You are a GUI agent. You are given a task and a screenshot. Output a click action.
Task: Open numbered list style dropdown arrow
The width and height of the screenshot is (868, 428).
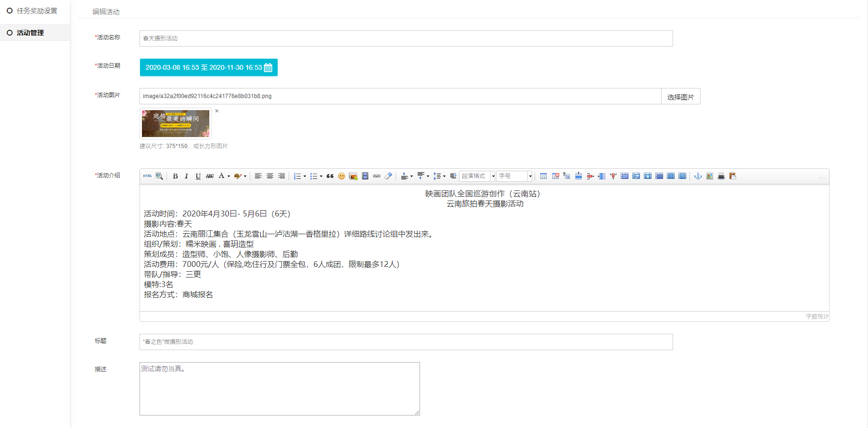(305, 176)
